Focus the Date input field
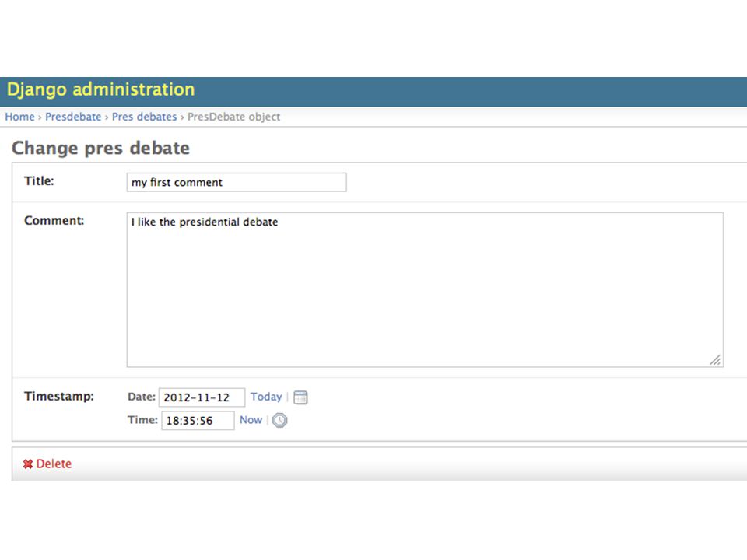The image size is (747, 560). 202,397
